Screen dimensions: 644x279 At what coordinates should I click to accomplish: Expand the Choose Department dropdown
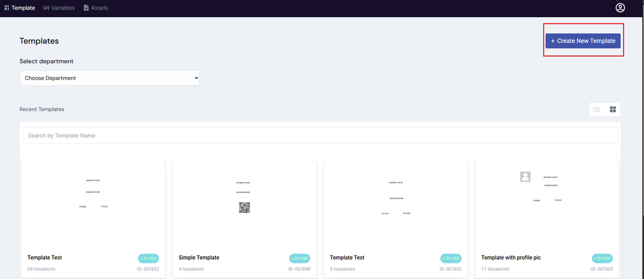109,78
